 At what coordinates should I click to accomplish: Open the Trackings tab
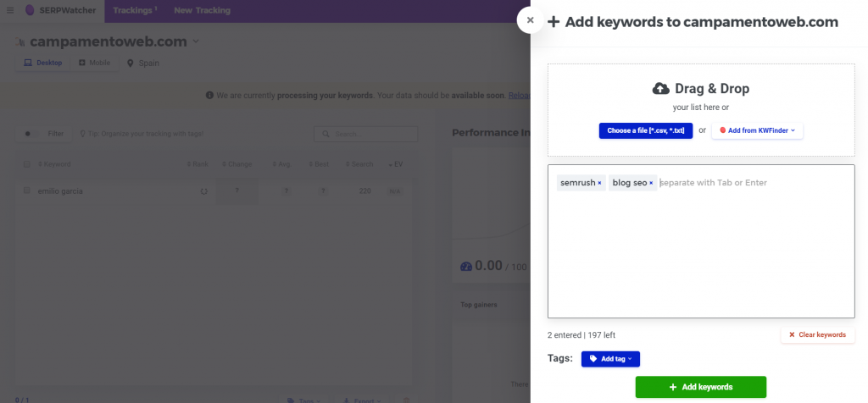click(x=135, y=10)
